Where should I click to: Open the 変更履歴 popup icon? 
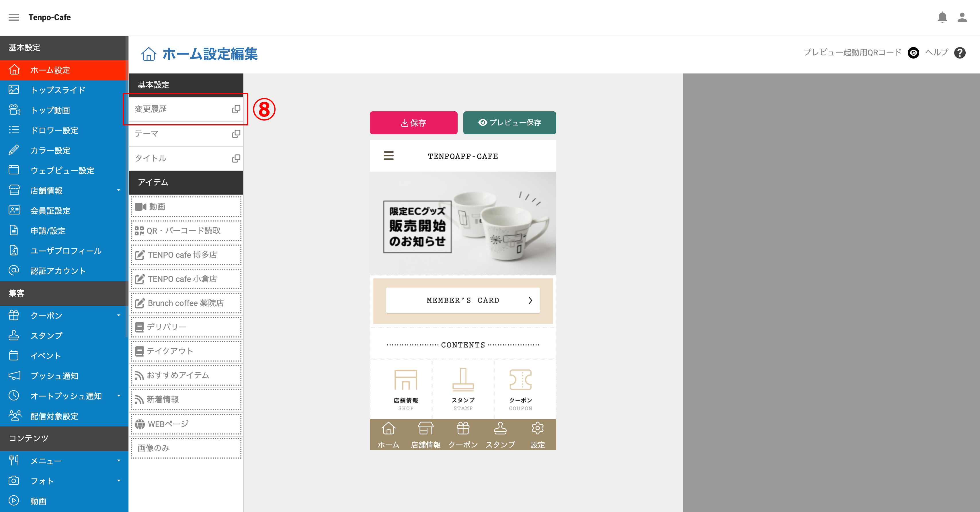click(x=236, y=109)
